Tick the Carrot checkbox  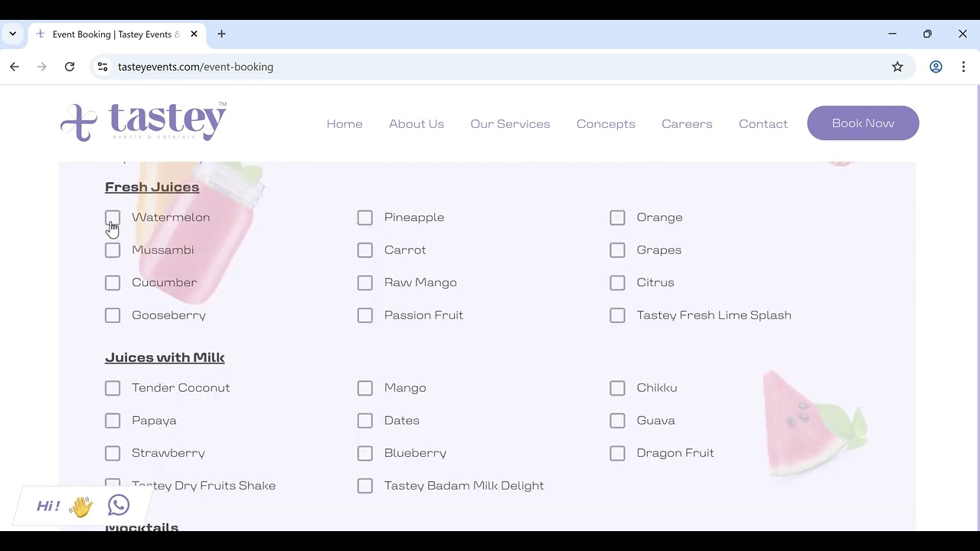tap(365, 250)
